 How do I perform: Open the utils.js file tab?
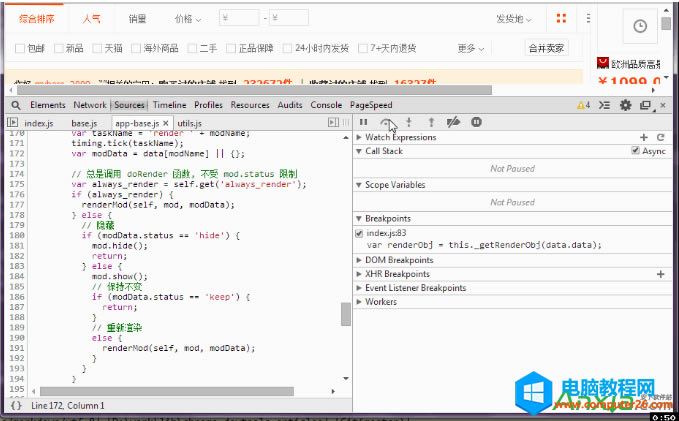click(190, 123)
